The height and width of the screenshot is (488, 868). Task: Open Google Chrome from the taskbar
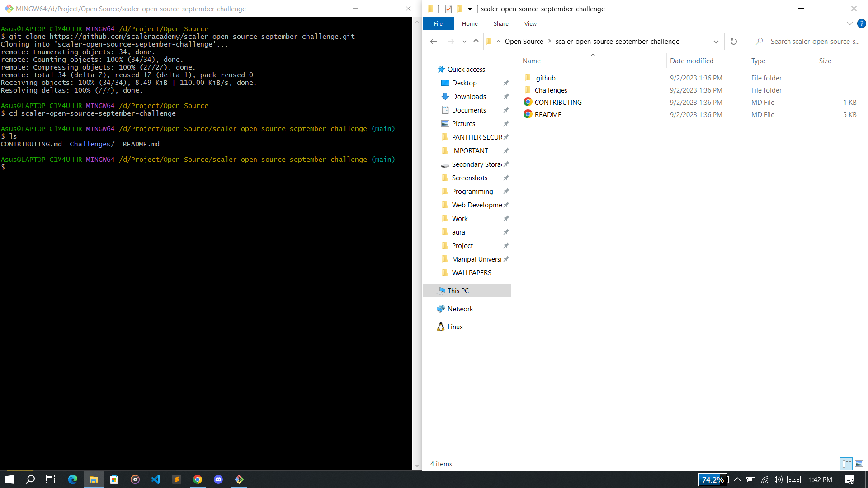click(198, 479)
